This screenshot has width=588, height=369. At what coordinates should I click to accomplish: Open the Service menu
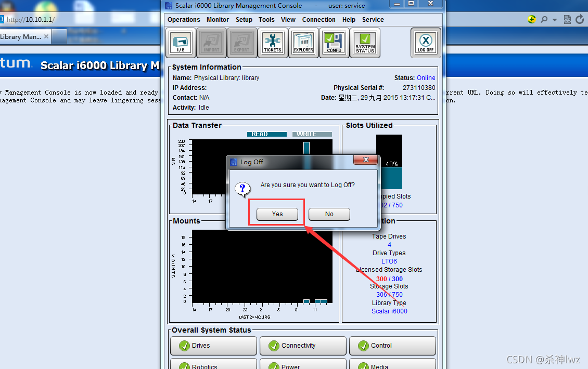(x=373, y=19)
